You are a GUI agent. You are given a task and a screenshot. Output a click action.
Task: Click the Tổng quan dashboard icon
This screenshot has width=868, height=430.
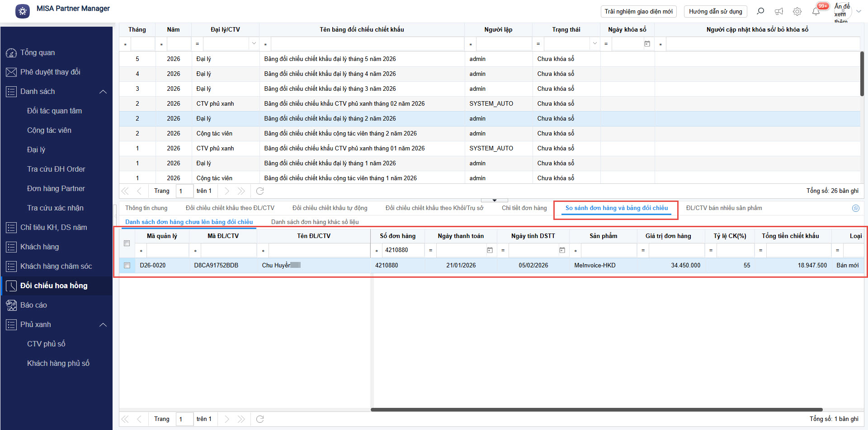pyautogui.click(x=11, y=53)
